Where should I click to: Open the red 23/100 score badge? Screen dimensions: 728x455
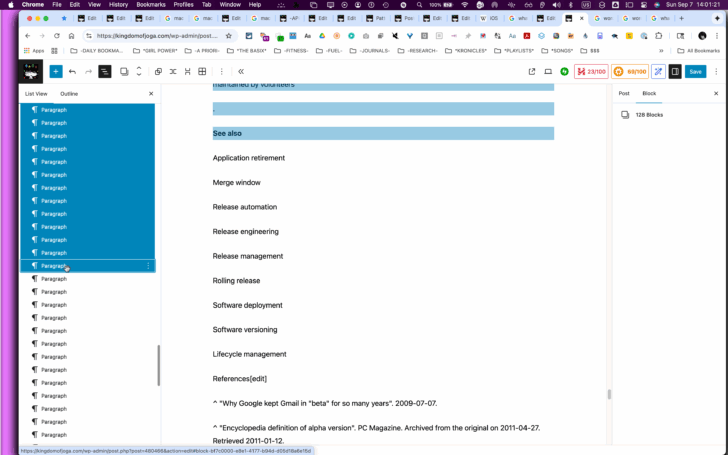[591, 72]
